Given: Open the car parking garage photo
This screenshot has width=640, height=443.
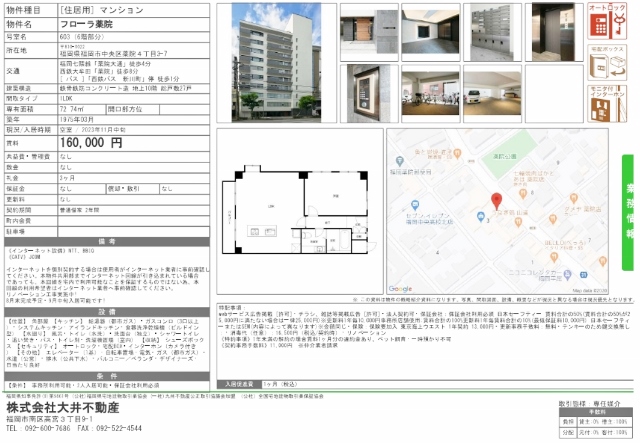Looking at the screenshot, I should pyautogui.click(x=492, y=93).
